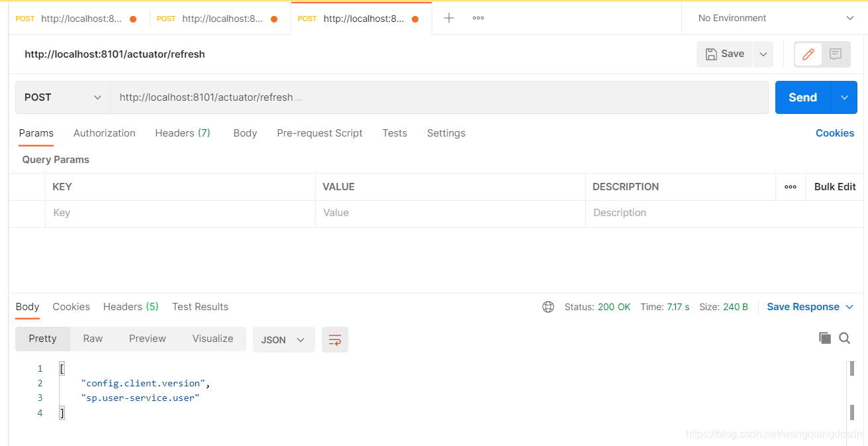Select Raw response view
Screen dimensions: 868x446
point(93,339)
